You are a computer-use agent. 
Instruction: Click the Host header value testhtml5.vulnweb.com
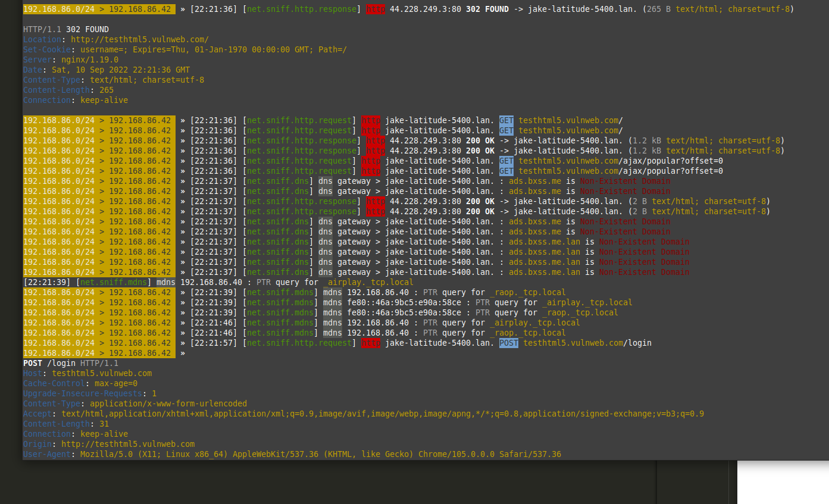102,373
